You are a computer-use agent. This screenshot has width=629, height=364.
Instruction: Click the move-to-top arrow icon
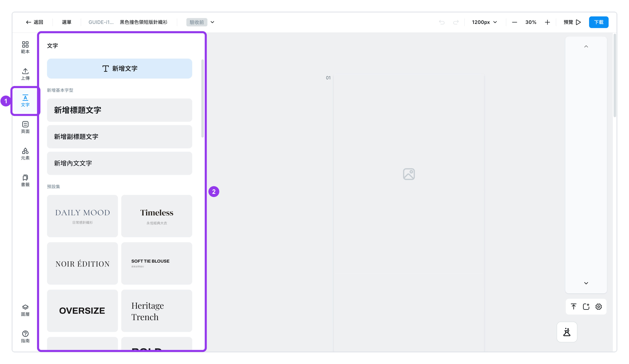[574, 306]
